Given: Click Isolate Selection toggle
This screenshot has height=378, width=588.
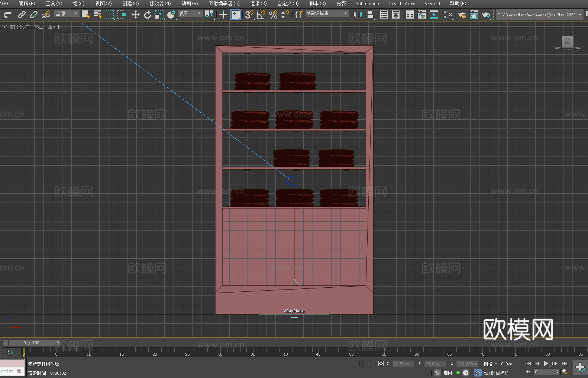Looking at the screenshot, I should click(361, 364).
